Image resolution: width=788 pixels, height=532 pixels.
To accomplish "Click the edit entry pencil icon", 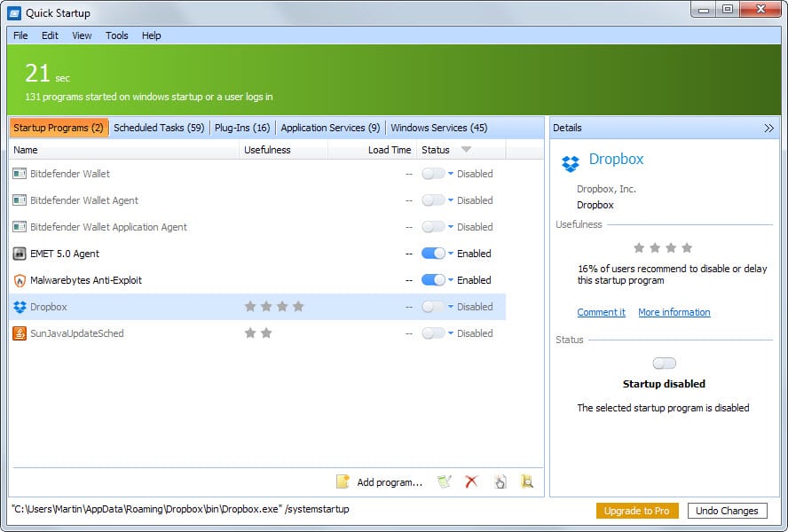I will 445,481.
